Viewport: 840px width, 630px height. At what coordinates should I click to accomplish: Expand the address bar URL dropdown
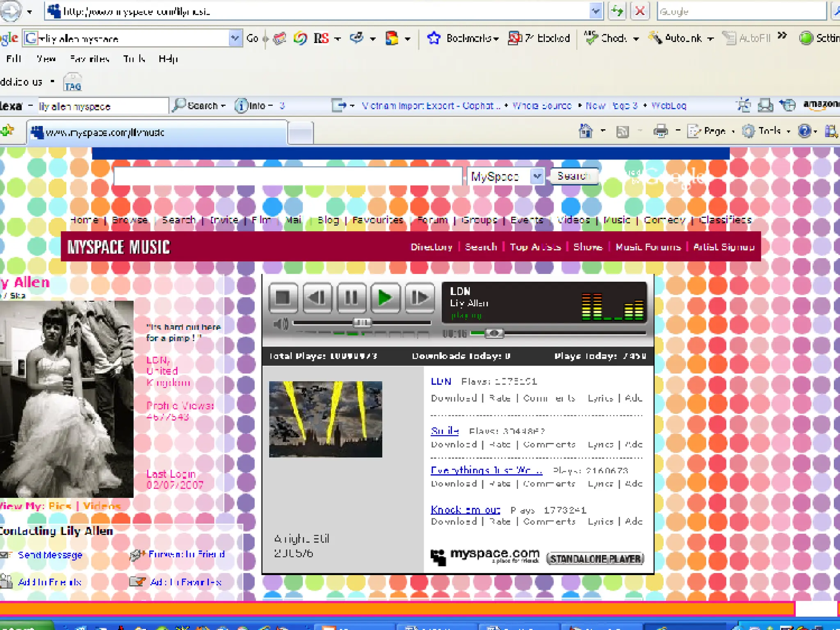tap(596, 11)
